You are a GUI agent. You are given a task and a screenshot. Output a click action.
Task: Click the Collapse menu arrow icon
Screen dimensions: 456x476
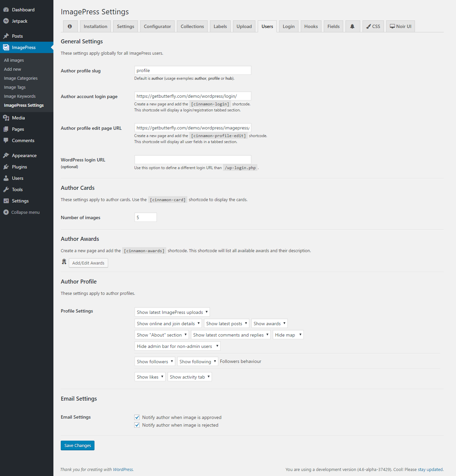[6, 212]
